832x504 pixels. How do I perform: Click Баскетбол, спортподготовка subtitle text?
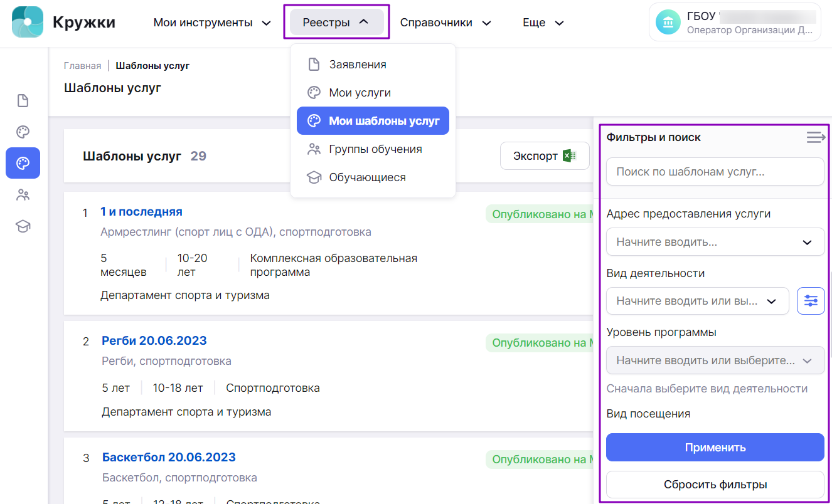(x=180, y=478)
